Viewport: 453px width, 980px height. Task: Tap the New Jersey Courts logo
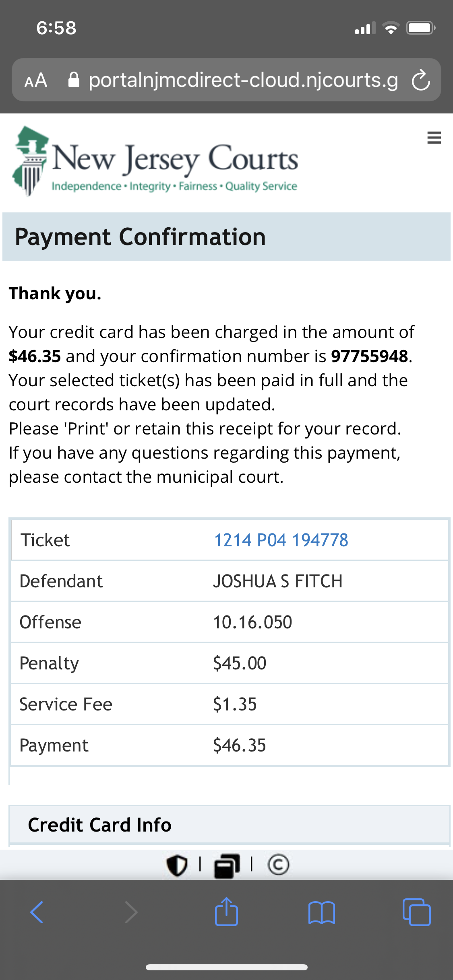pos(155,161)
